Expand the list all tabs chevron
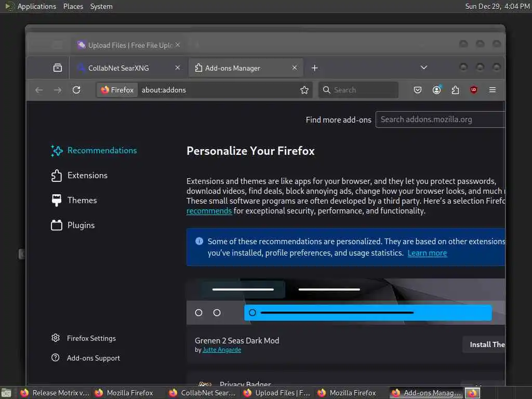The image size is (532, 399). (x=424, y=68)
